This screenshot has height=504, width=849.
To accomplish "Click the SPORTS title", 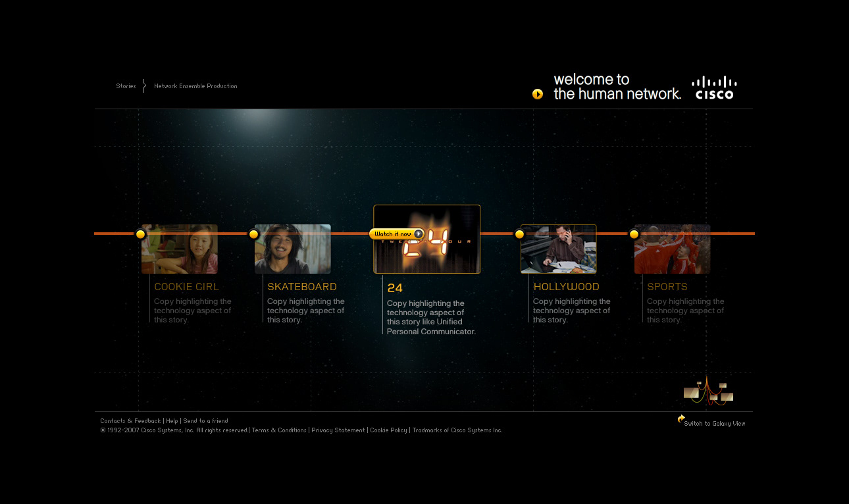I will [x=667, y=287].
